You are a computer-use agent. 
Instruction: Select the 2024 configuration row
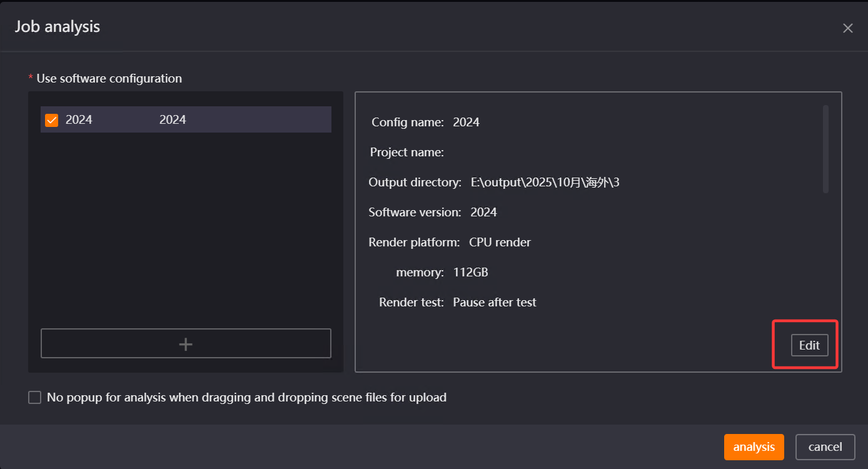point(186,119)
